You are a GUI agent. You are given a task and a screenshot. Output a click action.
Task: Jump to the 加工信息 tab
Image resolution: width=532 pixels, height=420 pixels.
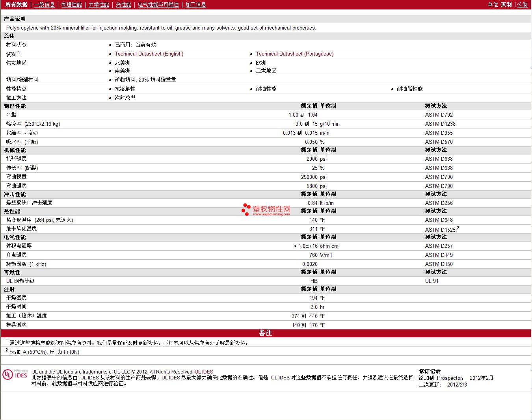coord(195,5)
